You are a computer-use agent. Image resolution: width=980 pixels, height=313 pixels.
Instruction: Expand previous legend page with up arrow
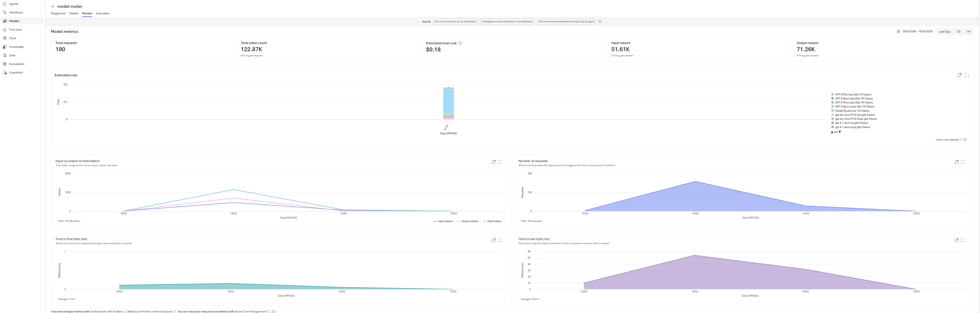832,132
